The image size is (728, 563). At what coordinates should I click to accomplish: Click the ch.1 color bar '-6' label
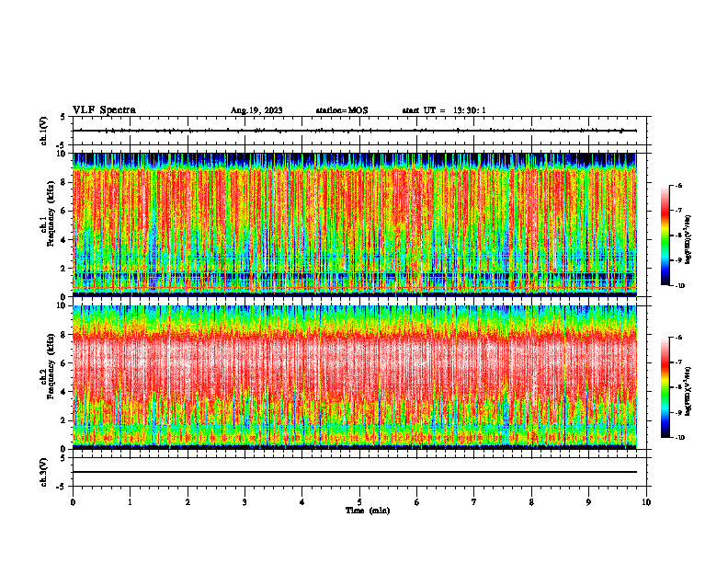[678, 186]
